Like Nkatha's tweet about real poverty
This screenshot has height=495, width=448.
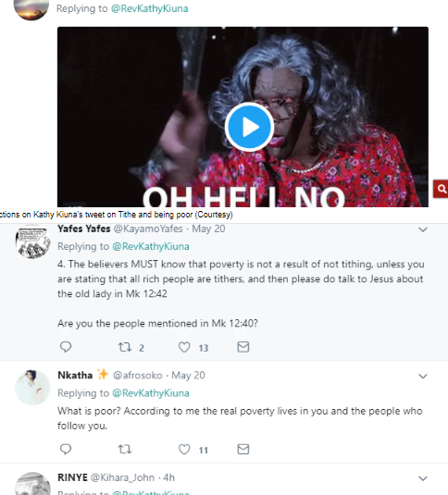[x=184, y=450]
